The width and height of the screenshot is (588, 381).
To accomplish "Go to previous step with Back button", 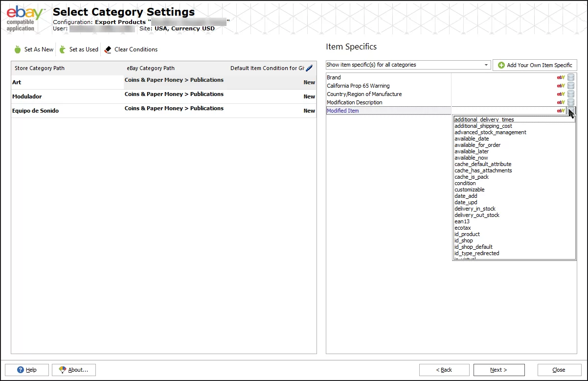I will click(444, 370).
